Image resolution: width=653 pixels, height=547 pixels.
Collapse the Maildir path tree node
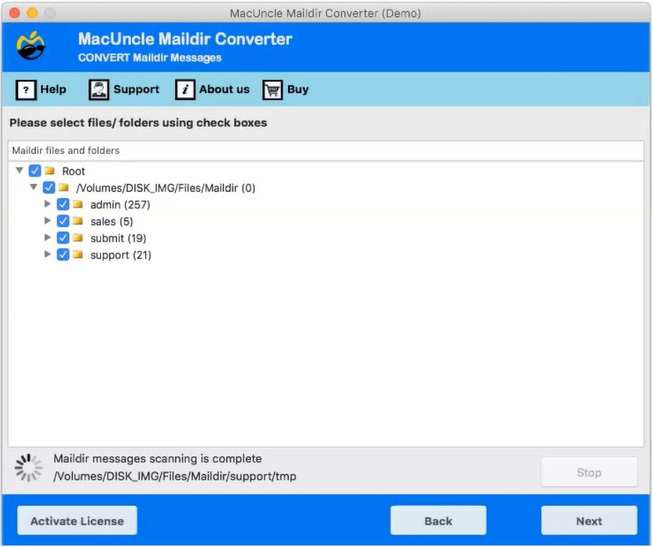(x=34, y=187)
